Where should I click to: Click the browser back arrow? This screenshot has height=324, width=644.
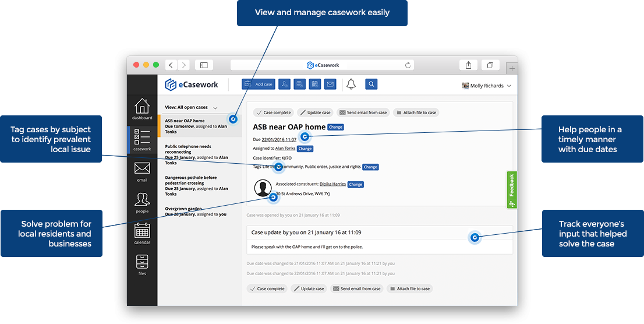pos(171,65)
